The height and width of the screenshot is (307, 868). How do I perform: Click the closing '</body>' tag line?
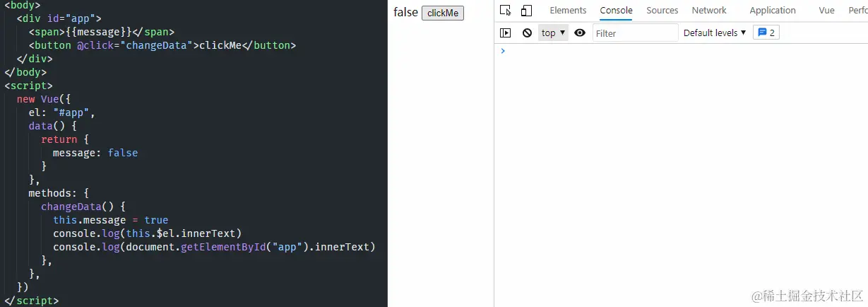(x=25, y=72)
